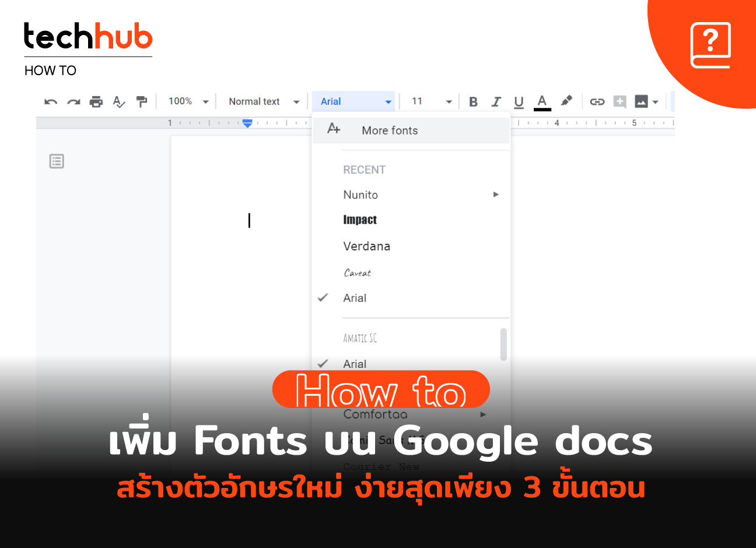
Task: Open the font size 11 dropdown
Action: click(432, 101)
